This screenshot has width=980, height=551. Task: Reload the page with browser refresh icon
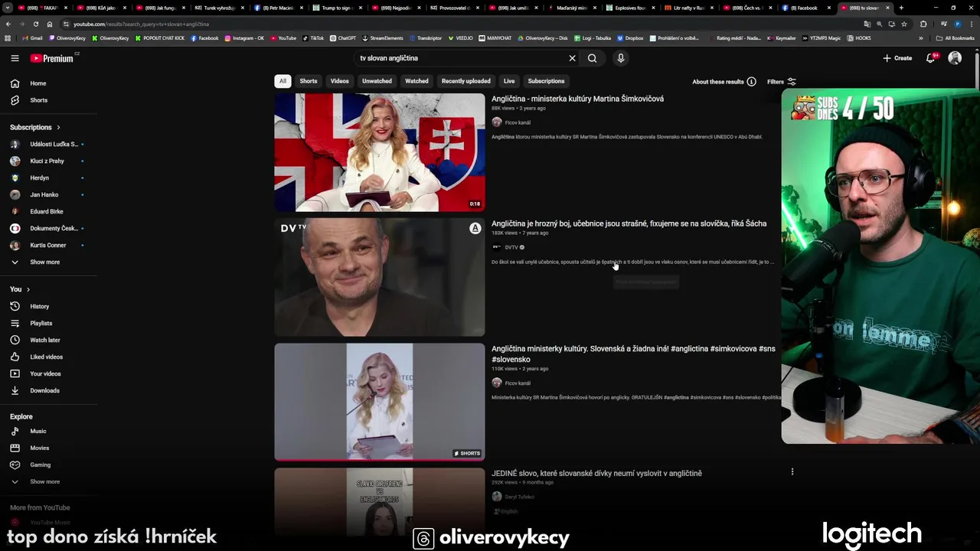tap(35, 24)
